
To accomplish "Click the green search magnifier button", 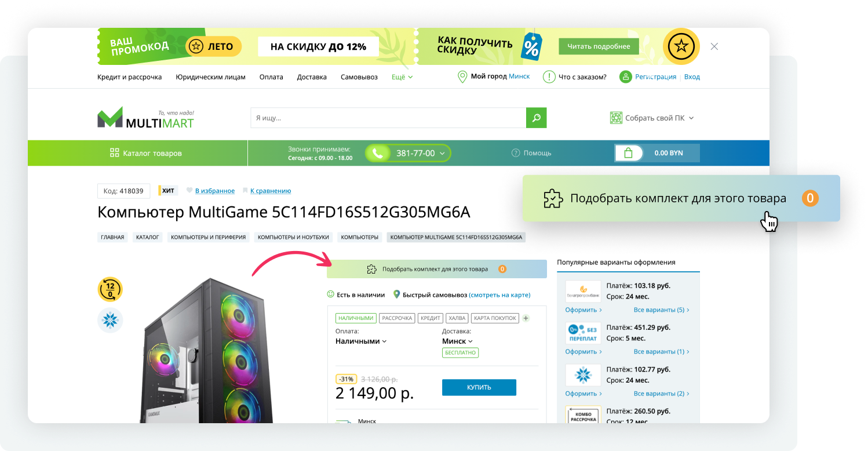I will click(537, 118).
